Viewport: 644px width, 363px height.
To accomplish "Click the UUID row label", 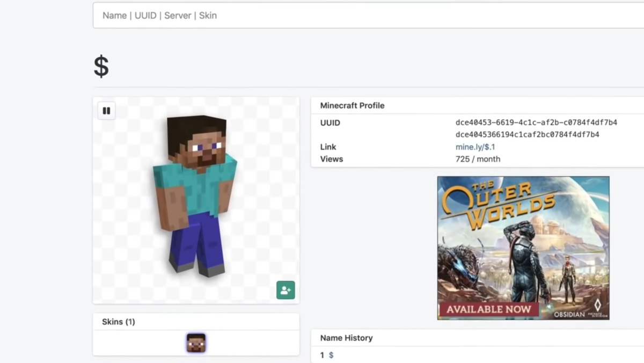I will pos(330,122).
